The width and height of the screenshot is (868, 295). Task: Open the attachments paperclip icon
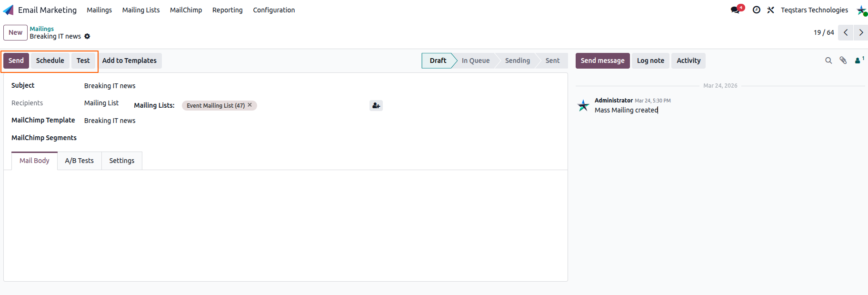843,61
